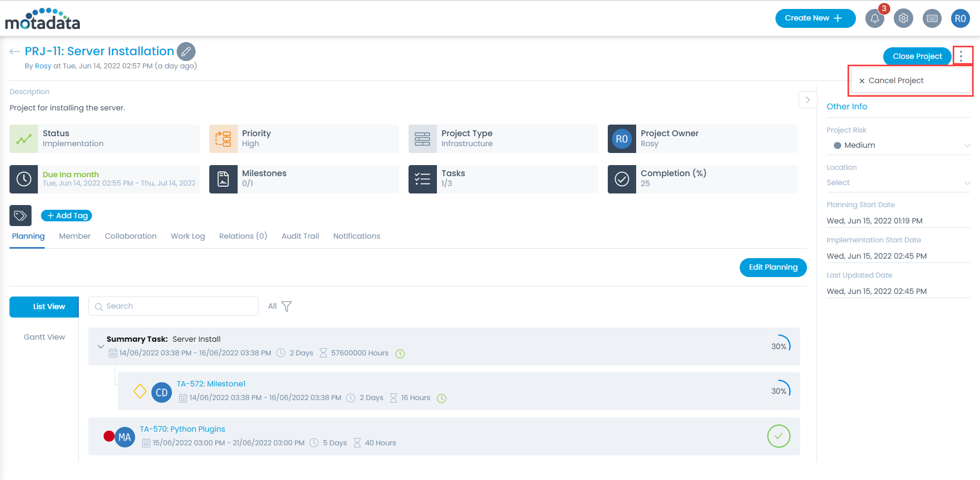
Task: Click the Tasks checklist icon
Action: click(x=423, y=179)
